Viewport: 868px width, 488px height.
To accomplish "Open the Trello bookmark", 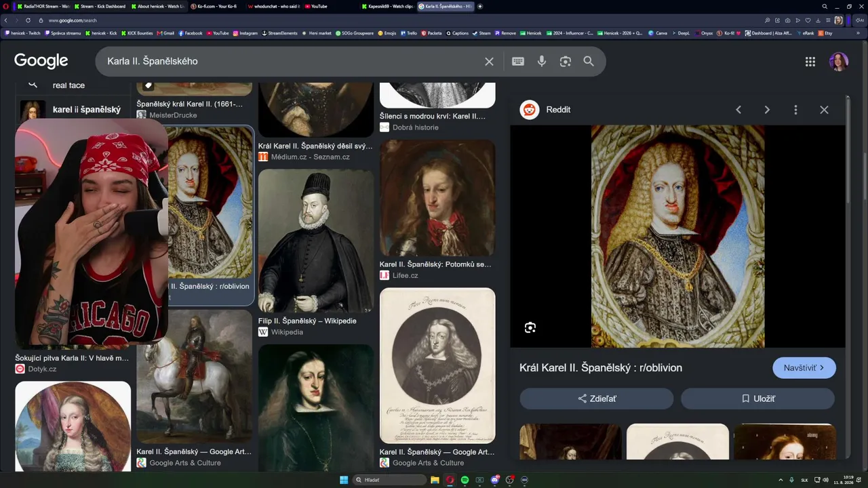I will [x=409, y=33].
